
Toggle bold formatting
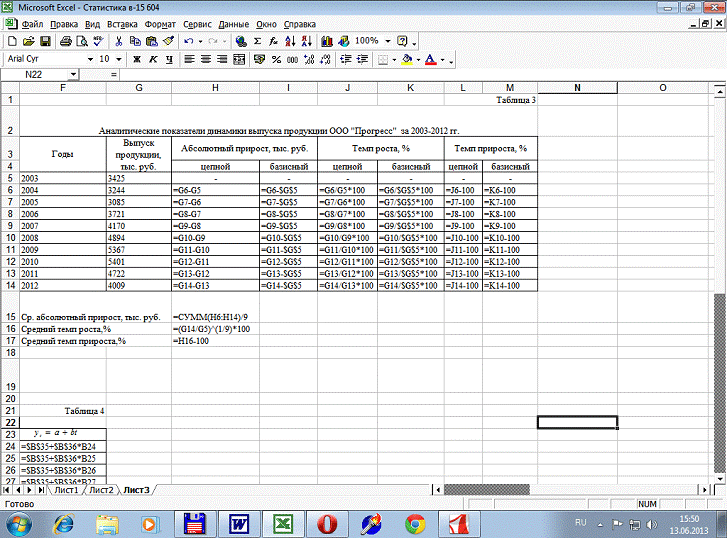click(135, 60)
